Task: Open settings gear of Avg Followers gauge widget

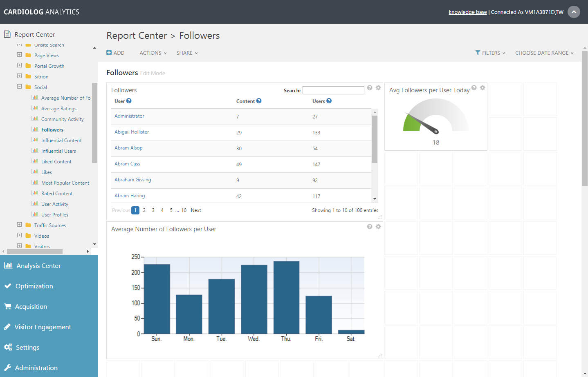Action: pos(483,88)
